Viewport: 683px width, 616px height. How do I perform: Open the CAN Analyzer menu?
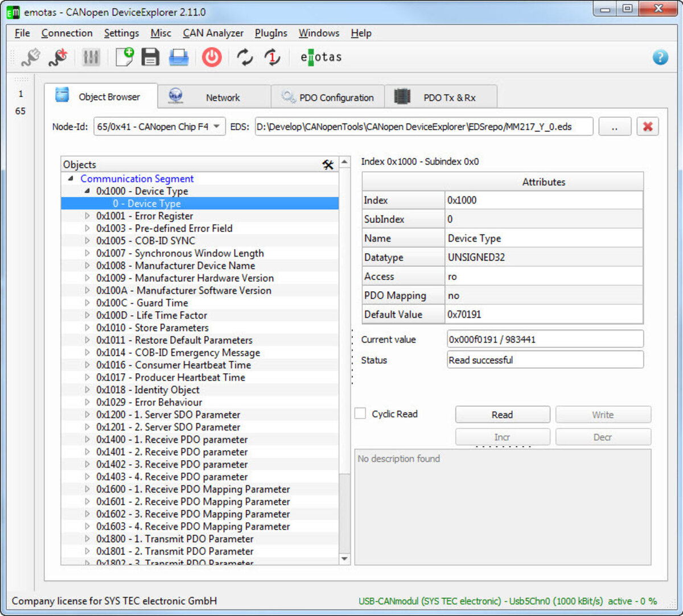click(213, 33)
